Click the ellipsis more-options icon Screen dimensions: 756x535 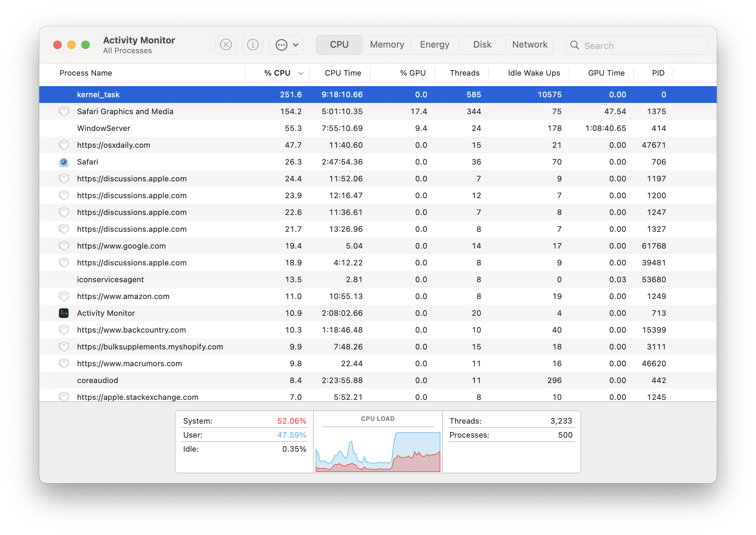pyautogui.click(x=281, y=45)
